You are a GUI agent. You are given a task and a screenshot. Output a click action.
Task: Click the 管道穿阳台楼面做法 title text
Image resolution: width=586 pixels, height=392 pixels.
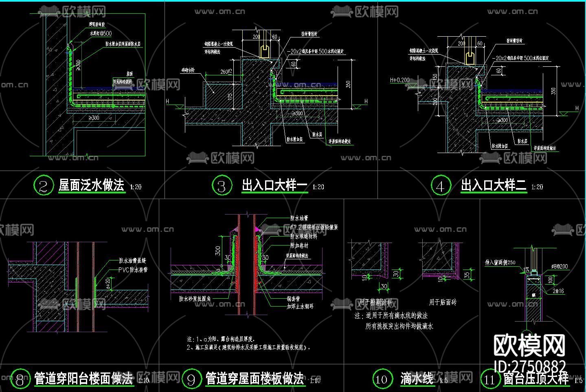pyautogui.click(x=84, y=379)
